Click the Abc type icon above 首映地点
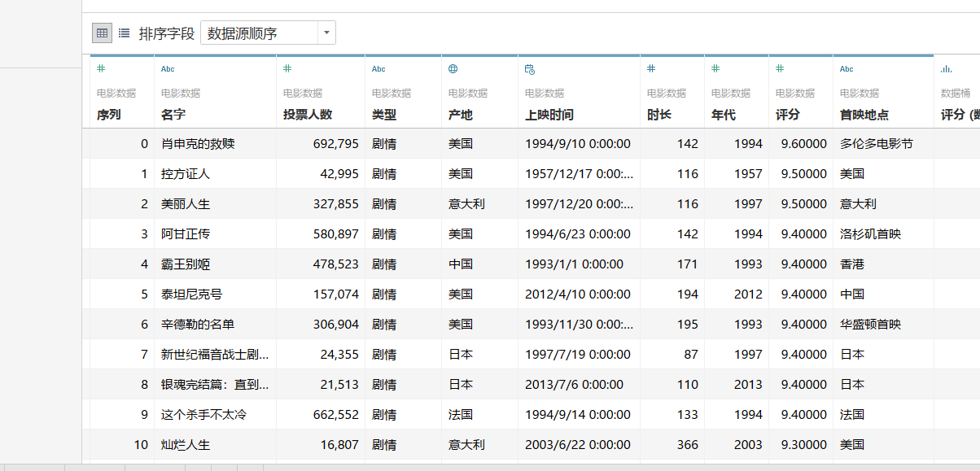 tap(847, 69)
